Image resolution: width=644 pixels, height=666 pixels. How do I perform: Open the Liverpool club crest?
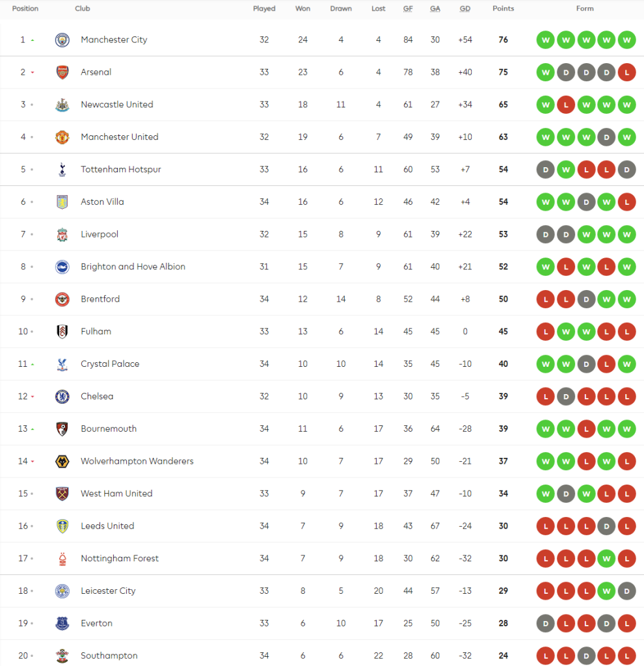click(x=62, y=234)
